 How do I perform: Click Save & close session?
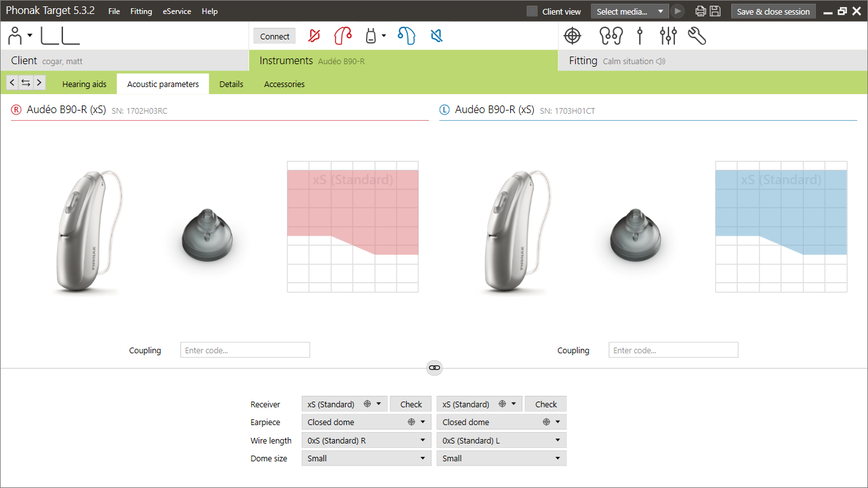[x=773, y=11]
